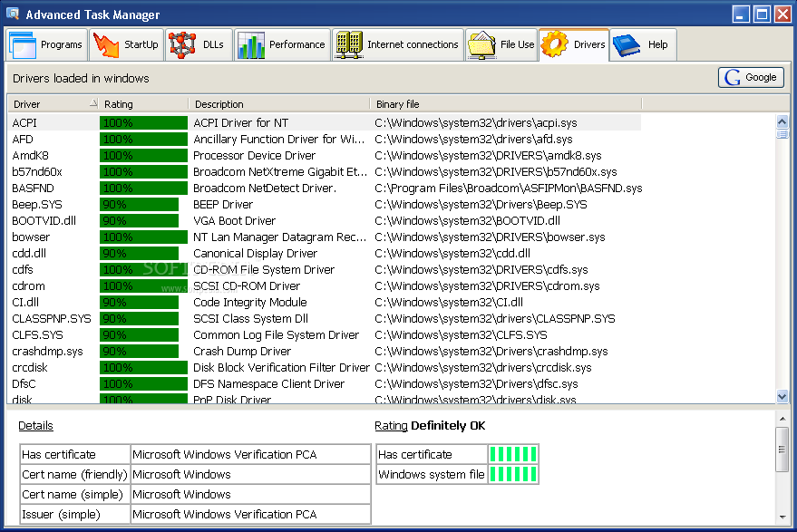797x532 pixels.
Task: Click the Beep.SYS 90% rating bar
Action: 140,205
